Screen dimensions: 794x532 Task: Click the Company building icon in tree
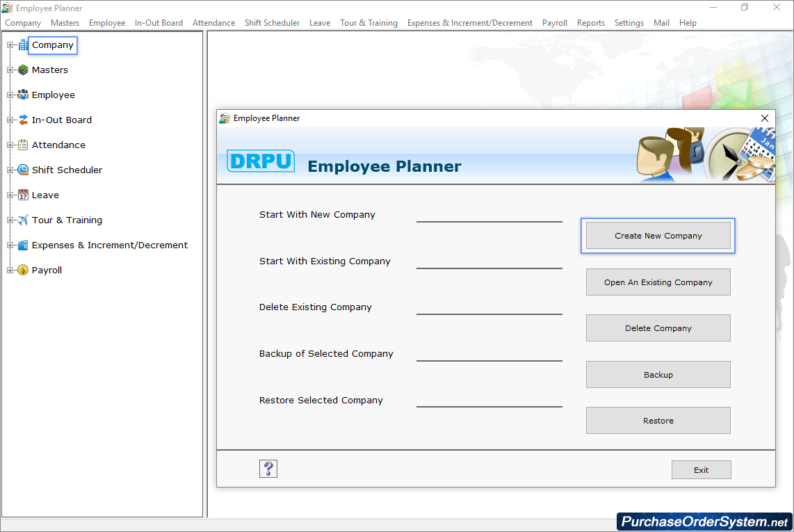tap(24, 45)
